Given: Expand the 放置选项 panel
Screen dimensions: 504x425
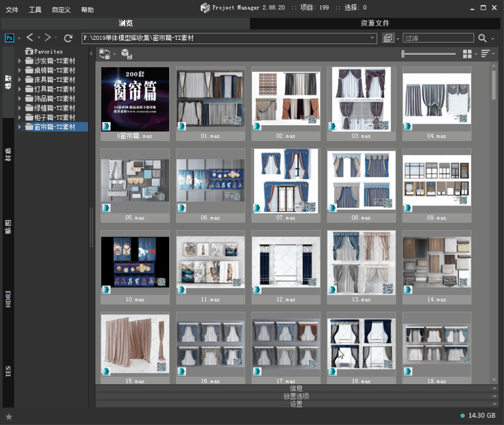Looking at the screenshot, I should (x=296, y=396).
